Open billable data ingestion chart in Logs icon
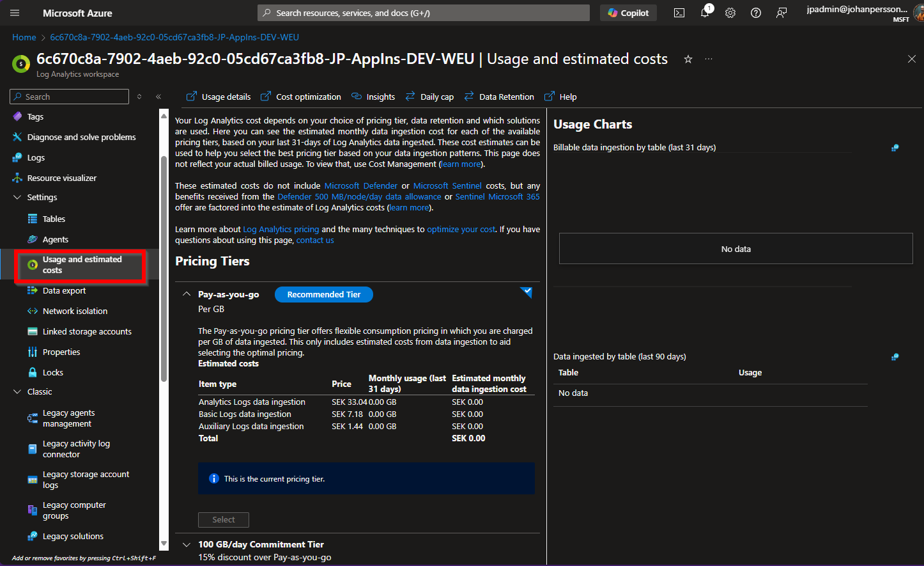Screen dimensions: 924x566 tap(895, 148)
